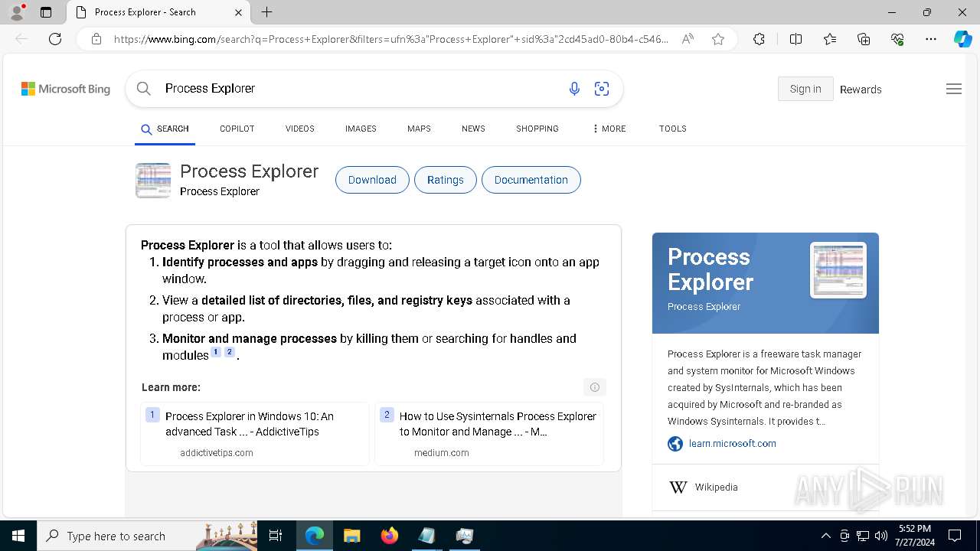The image size is (980, 551).
Task: Open Task View on the taskbar
Action: tap(276, 536)
